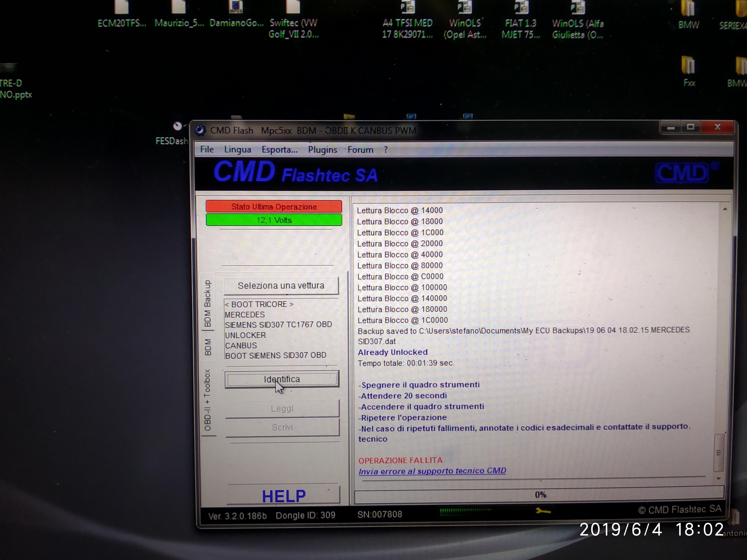
Task: Click the 'Backup saved to' log line
Action: (524, 335)
